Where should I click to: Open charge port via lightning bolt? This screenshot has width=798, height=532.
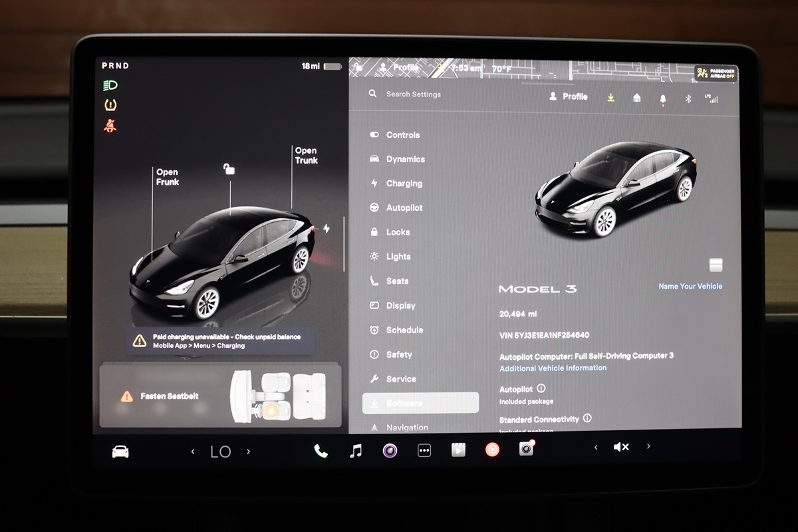tap(326, 228)
